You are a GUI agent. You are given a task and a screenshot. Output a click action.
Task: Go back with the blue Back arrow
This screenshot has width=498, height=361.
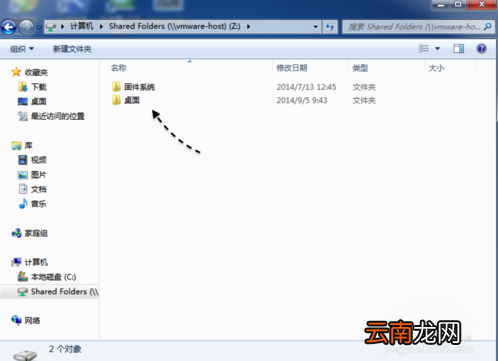(x=8, y=27)
